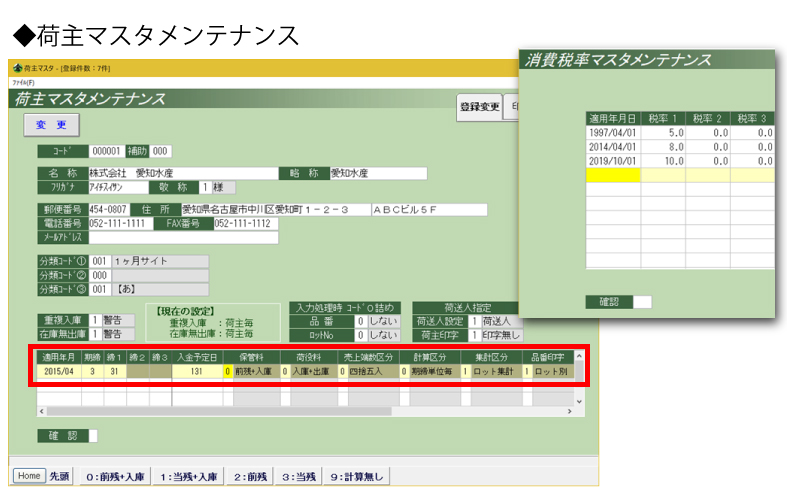Screen dimensions: 787x500
Task: Click the highlighted yellow empty 適用年月日 cell
Action: (x=612, y=174)
